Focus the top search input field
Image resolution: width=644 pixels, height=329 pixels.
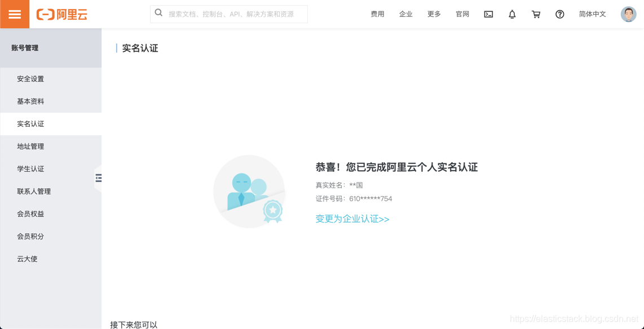[229, 14]
